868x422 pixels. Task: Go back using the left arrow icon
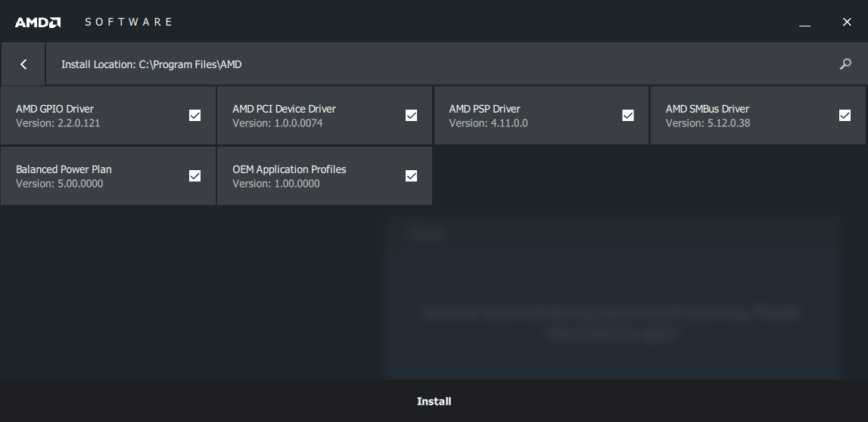[23, 64]
